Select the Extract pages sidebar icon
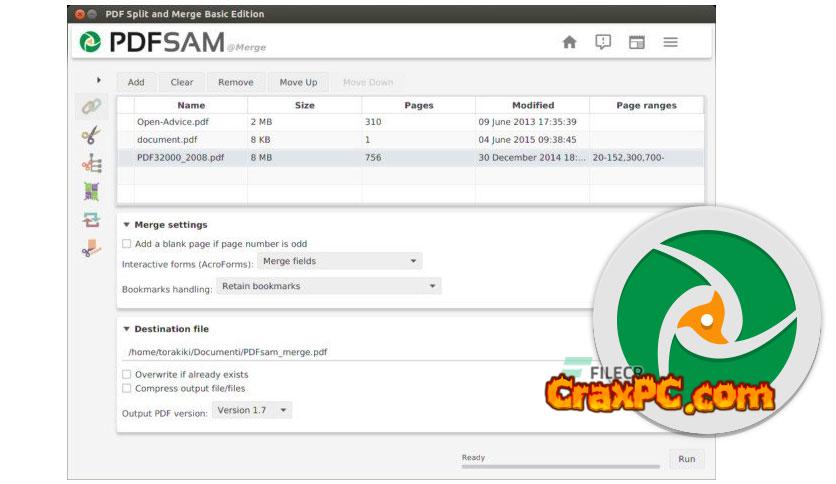836x484 pixels. click(x=92, y=249)
